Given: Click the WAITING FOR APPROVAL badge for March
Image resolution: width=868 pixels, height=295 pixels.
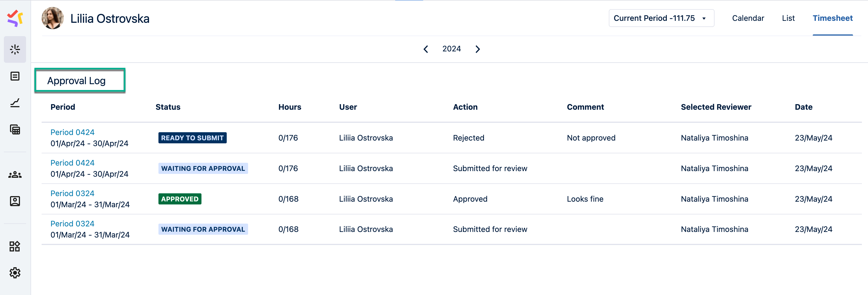Looking at the screenshot, I should tap(203, 229).
